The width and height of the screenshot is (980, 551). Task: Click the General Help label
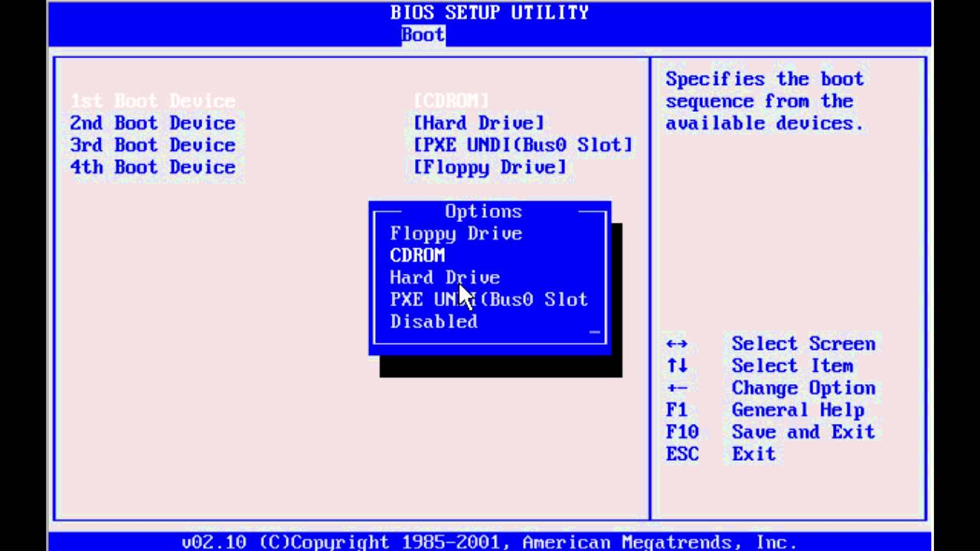(x=798, y=411)
